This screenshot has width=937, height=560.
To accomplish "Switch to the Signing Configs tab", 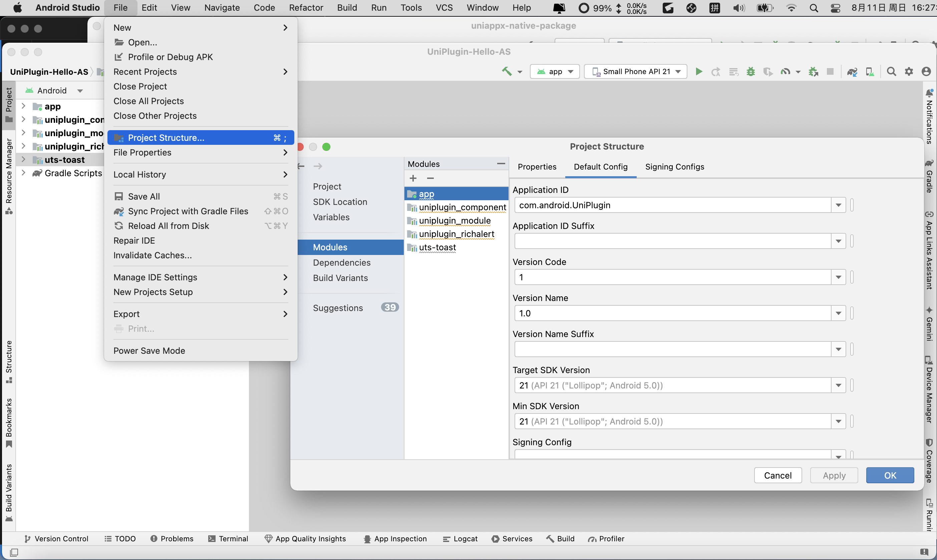I will click(x=674, y=167).
